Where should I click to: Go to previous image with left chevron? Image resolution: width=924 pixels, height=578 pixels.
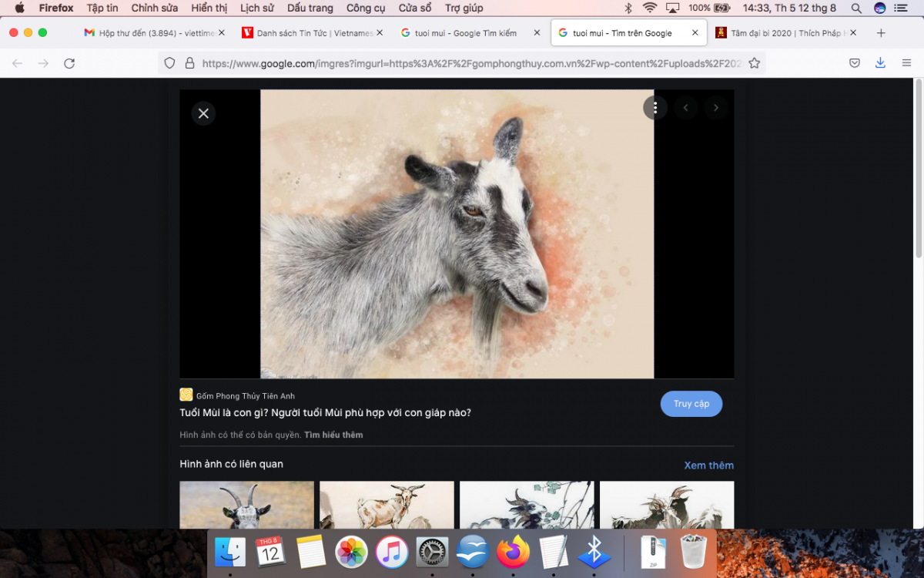click(x=685, y=108)
